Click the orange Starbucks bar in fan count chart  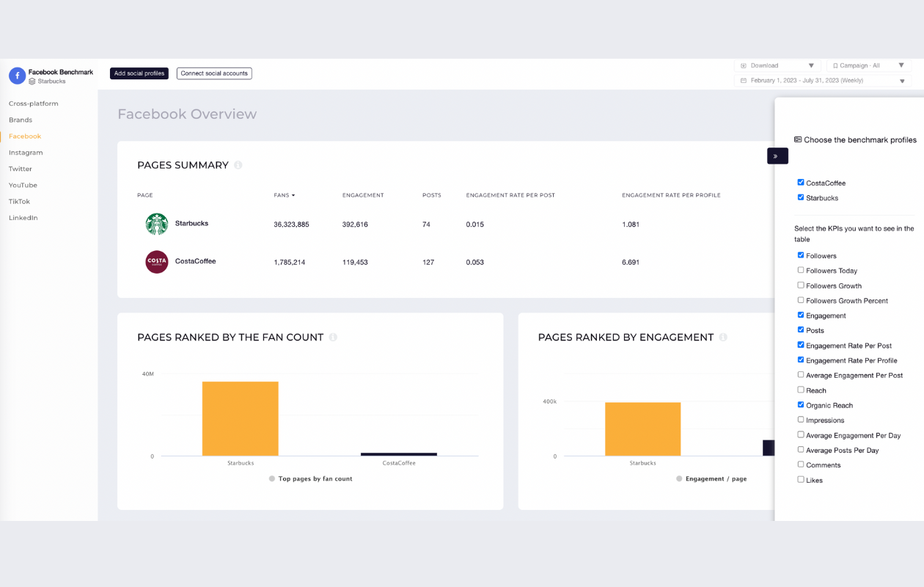[x=241, y=419]
